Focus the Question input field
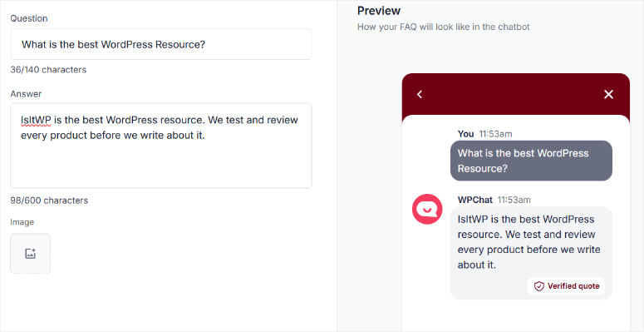This screenshot has width=644, height=332. pyautogui.click(x=161, y=44)
